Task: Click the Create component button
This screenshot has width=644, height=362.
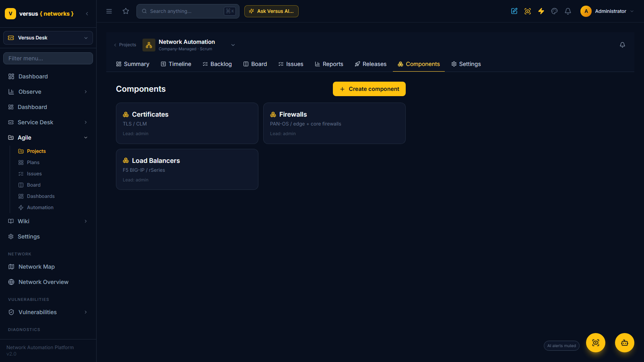Action: [x=369, y=89]
